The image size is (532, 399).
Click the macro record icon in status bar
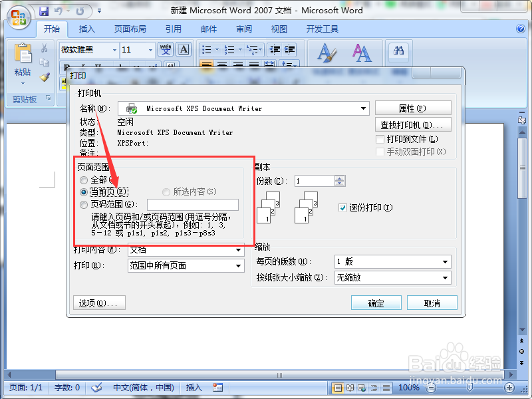pyautogui.click(x=217, y=387)
